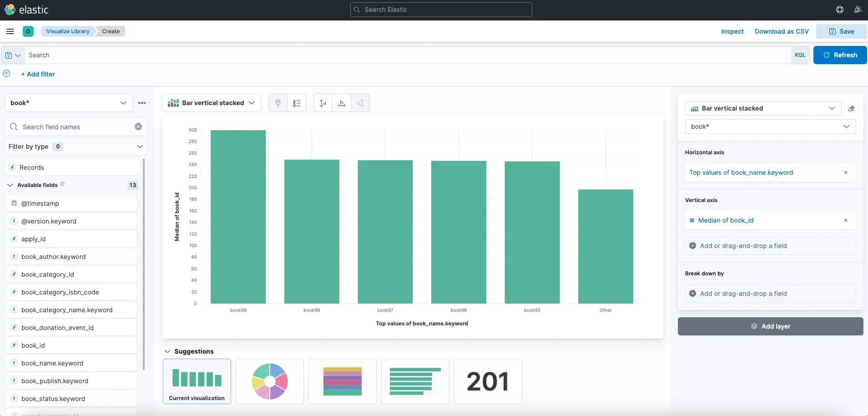Select the book_id field
Image resolution: width=868 pixels, height=416 pixels.
click(x=71, y=345)
